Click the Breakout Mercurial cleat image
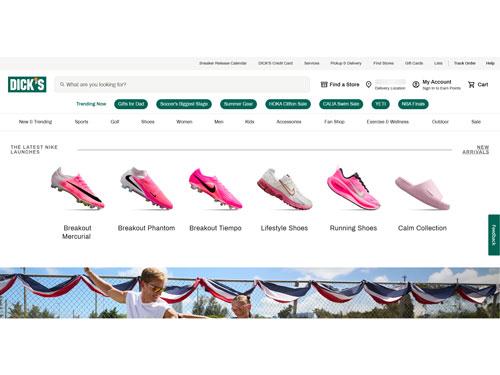Screen dimensions: 500x375 coord(77,188)
